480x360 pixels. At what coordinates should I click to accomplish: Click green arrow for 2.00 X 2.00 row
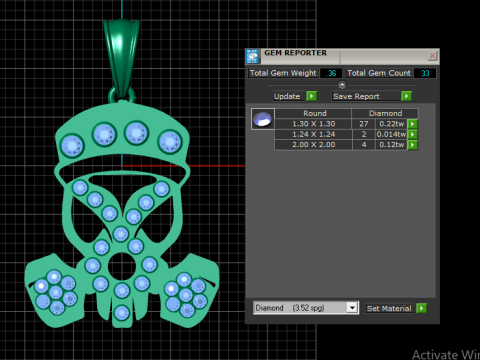(413, 145)
